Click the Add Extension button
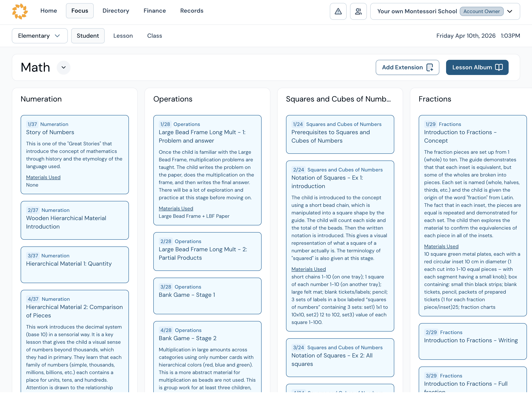This screenshot has width=532, height=396. 407,67
